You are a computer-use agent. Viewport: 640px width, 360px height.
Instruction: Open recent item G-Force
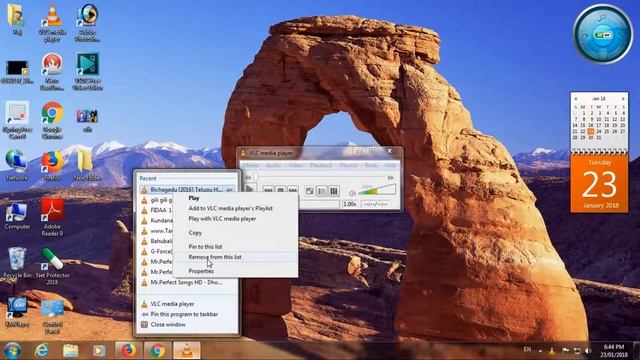(x=156, y=251)
